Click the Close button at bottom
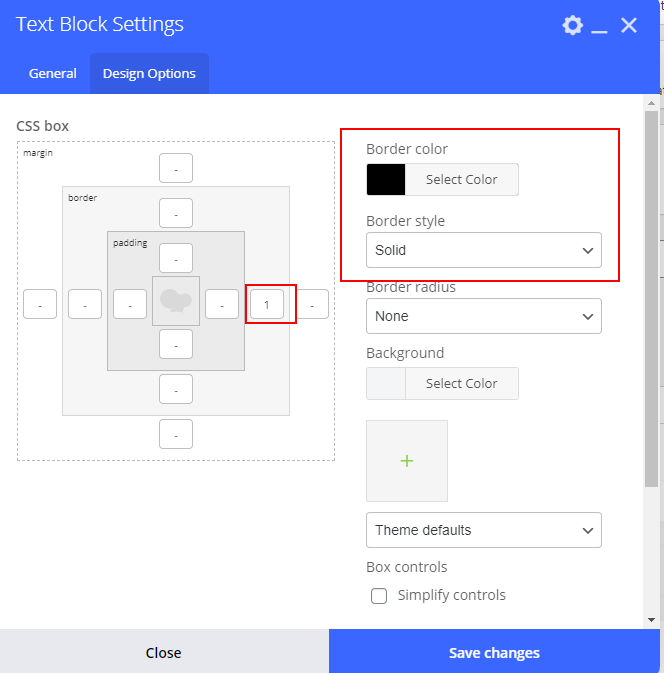Screen dimensions: 664x673 pyautogui.click(x=164, y=652)
